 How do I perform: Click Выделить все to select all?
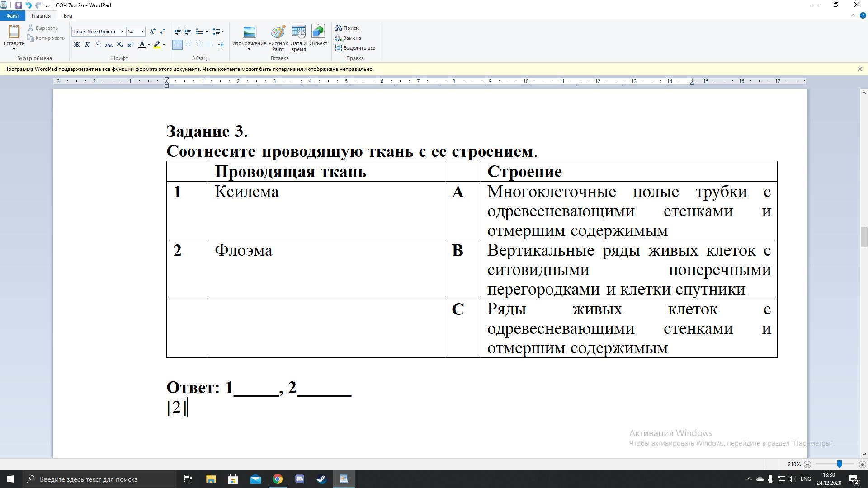click(355, 48)
